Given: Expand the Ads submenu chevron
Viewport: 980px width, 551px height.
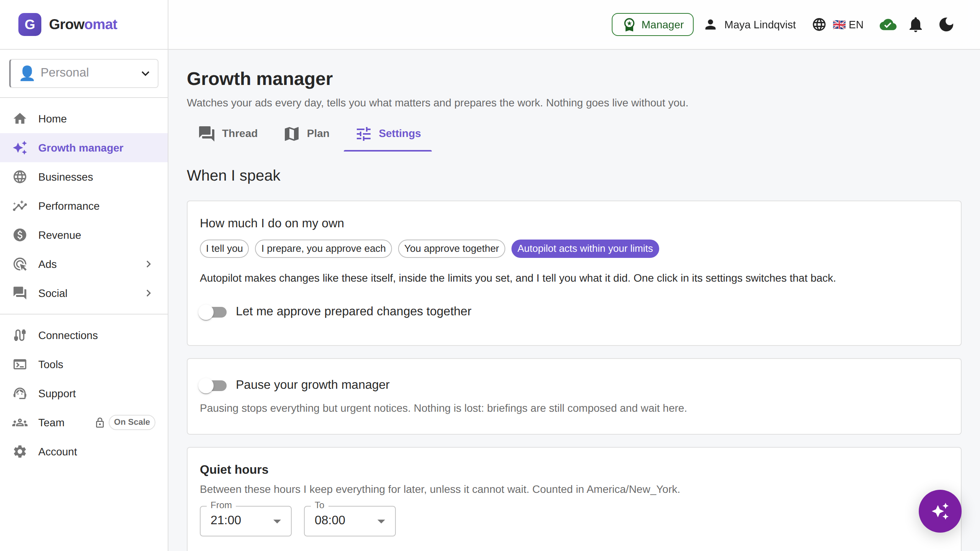Looking at the screenshot, I should coord(149,264).
